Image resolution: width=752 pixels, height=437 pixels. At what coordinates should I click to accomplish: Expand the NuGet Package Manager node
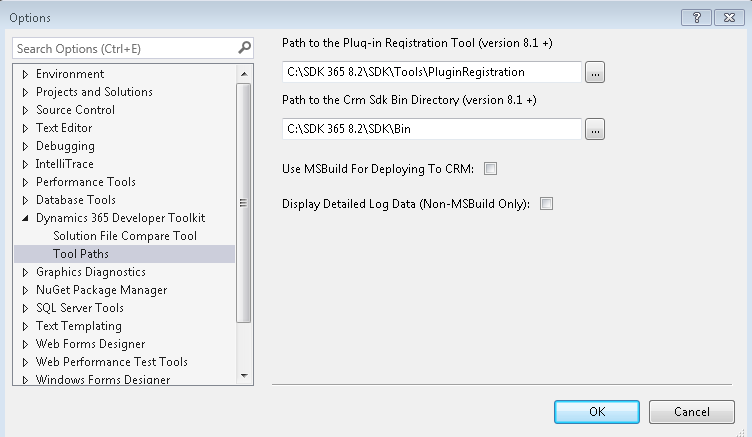point(26,290)
